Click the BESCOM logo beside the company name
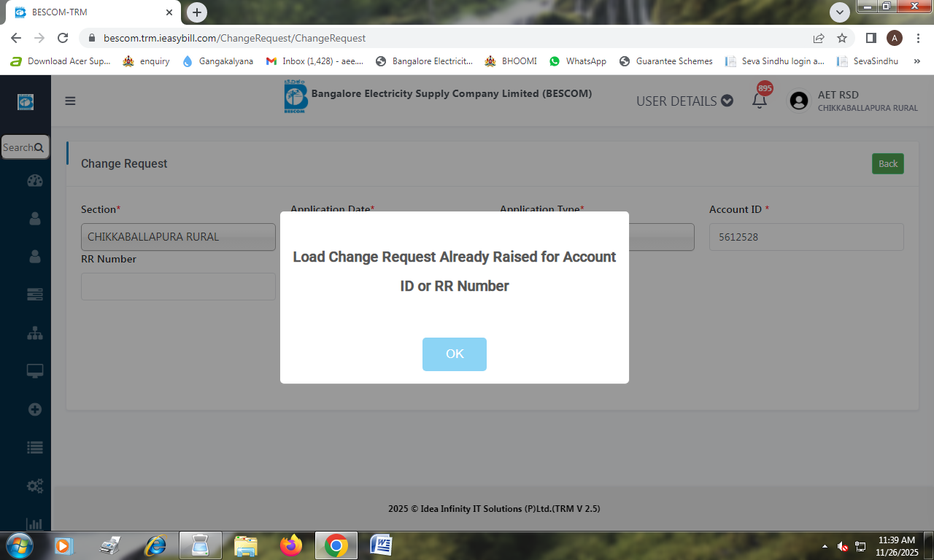Image resolution: width=934 pixels, height=560 pixels. pos(296,96)
